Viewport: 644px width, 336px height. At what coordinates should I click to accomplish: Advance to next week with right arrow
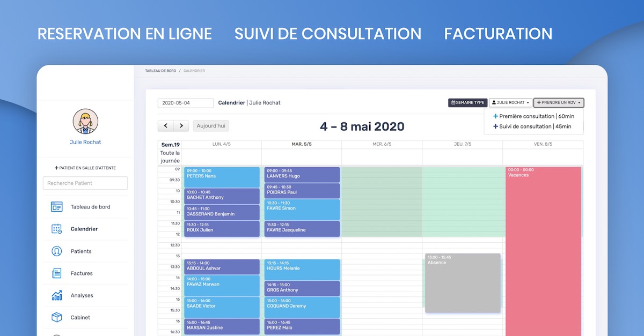click(181, 126)
